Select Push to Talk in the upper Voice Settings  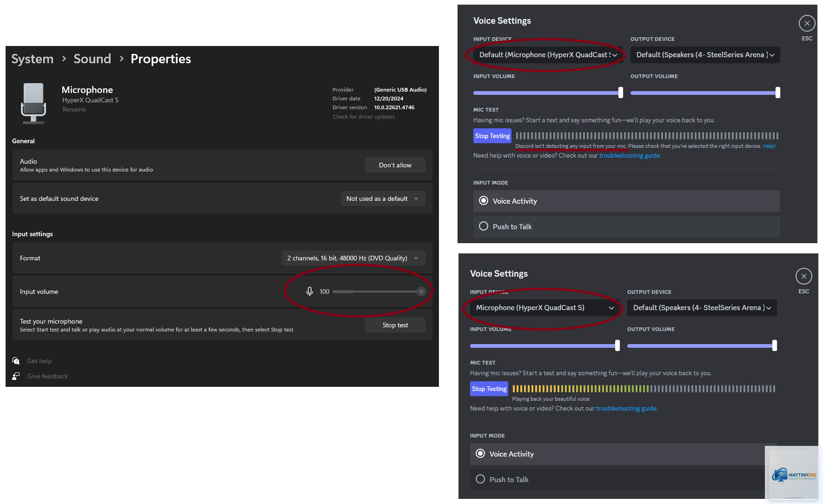point(627,226)
